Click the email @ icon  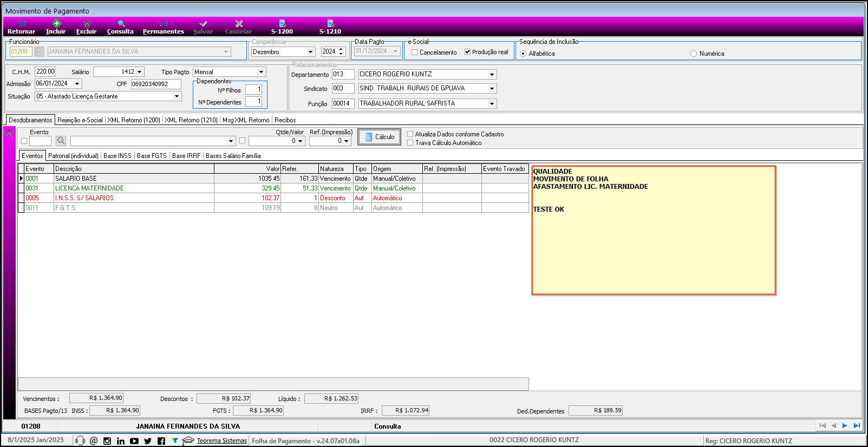point(94,441)
